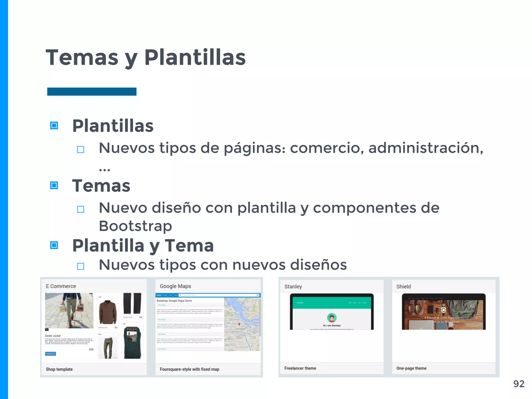Click the 'One-page theme' caption
Viewport: 532px width, 399px height.
pos(411,368)
